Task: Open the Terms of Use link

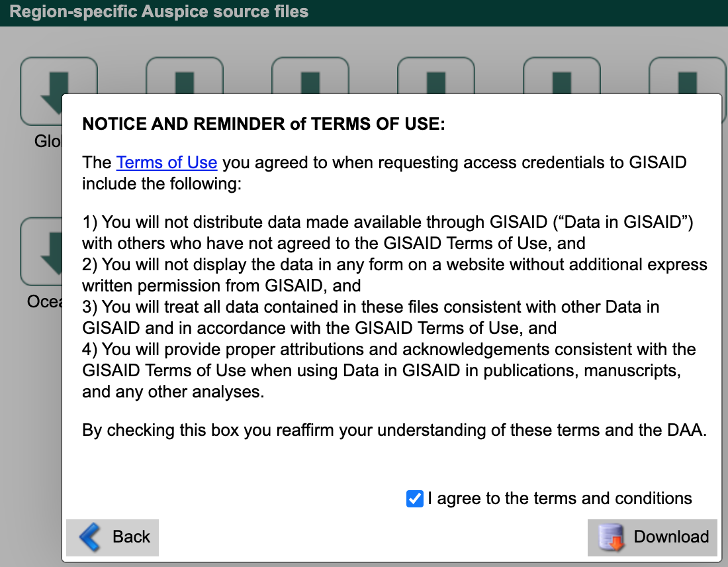Action: (x=167, y=162)
